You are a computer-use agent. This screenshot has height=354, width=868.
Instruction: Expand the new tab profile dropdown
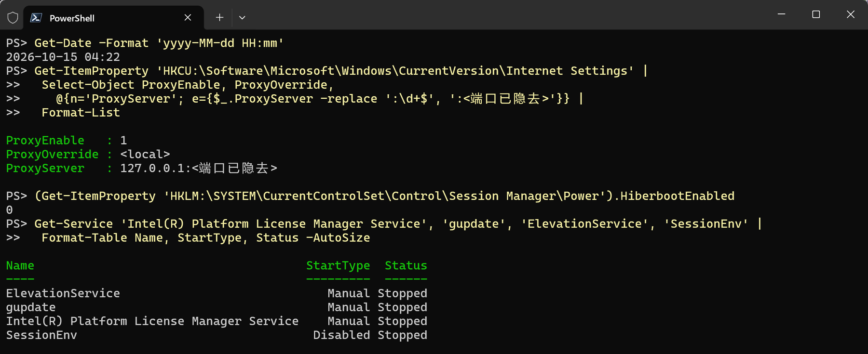pyautogui.click(x=242, y=18)
